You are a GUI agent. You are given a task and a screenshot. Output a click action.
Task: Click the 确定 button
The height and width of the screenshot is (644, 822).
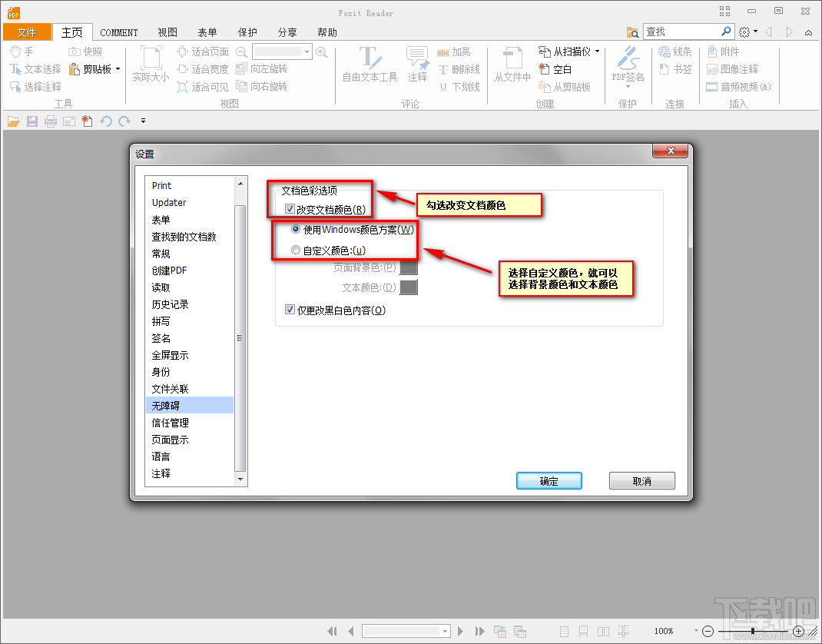point(549,481)
